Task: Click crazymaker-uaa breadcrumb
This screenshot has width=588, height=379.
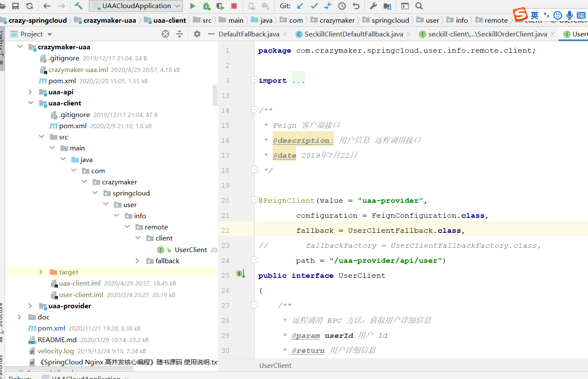Action: [x=110, y=20]
